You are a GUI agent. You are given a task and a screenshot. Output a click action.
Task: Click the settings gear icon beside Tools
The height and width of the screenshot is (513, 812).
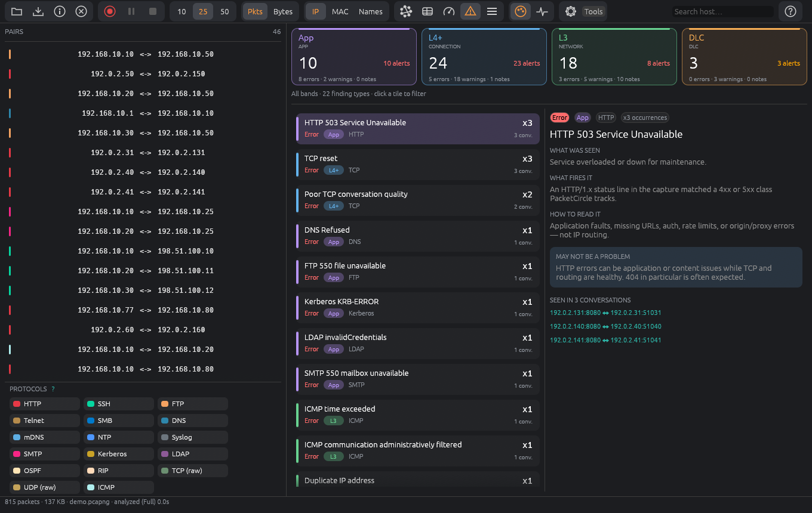click(571, 11)
